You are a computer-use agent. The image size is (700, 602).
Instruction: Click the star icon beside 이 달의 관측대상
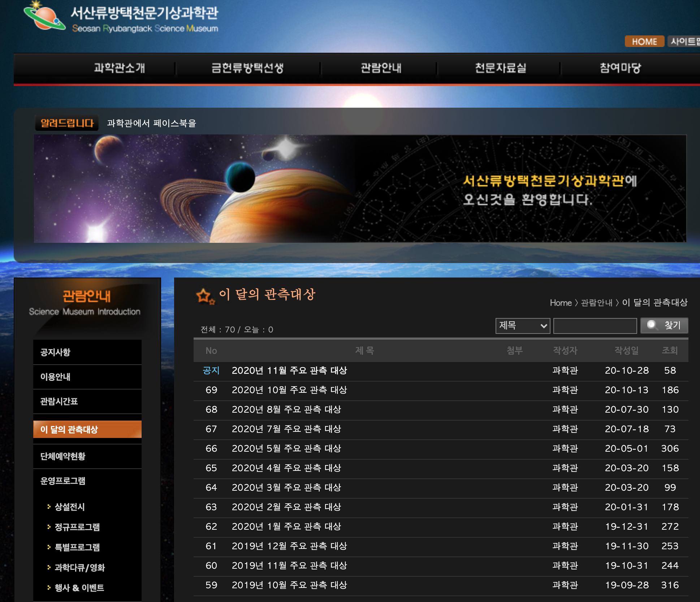point(204,296)
